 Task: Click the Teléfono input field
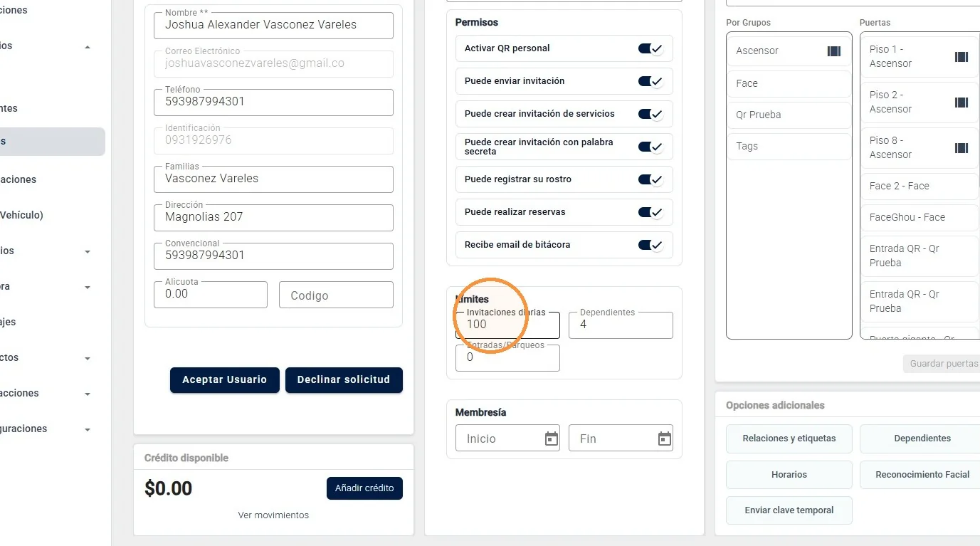[x=273, y=103]
